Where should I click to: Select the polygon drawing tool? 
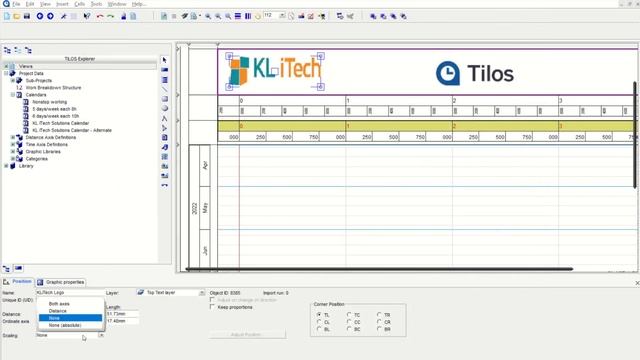click(164, 128)
